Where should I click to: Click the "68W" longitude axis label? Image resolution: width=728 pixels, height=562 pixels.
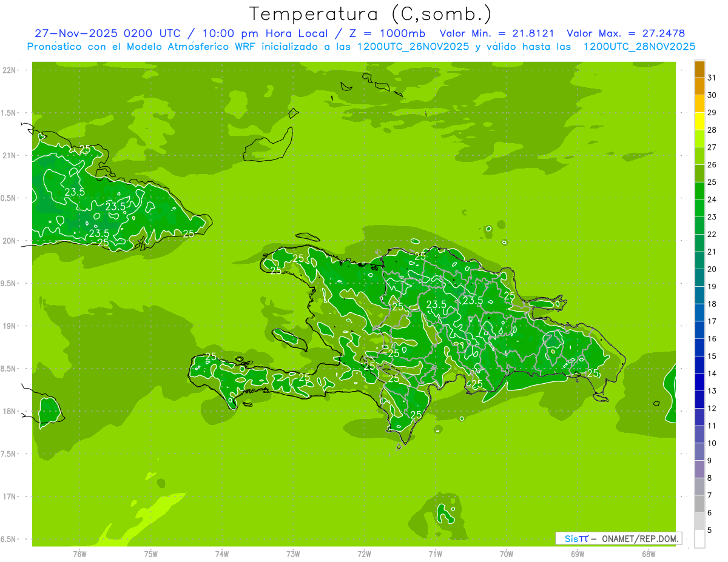click(x=648, y=554)
